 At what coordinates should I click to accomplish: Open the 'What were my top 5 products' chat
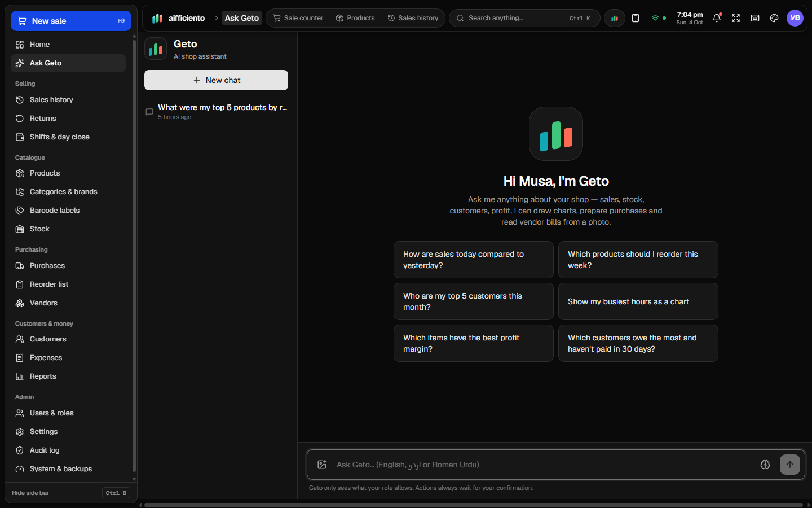pyautogui.click(x=216, y=112)
